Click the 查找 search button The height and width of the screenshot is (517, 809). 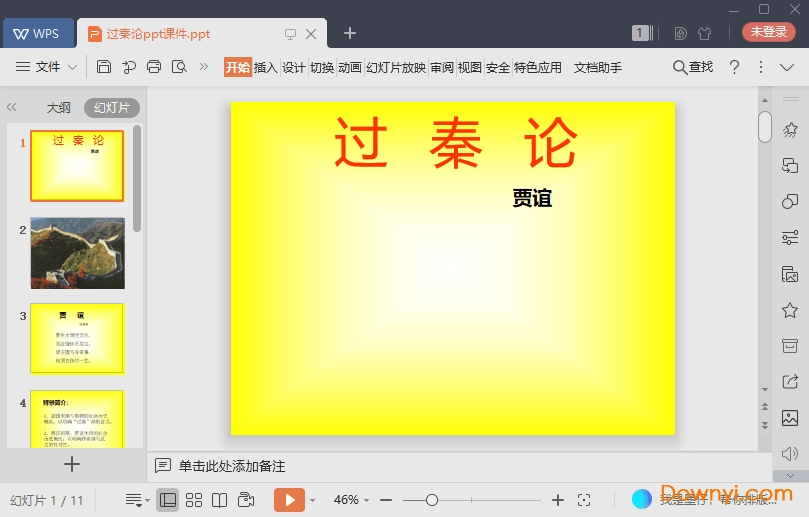693,67
